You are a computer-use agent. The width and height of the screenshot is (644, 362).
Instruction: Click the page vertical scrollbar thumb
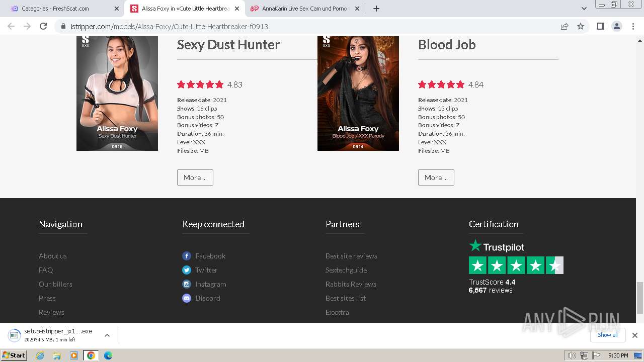(x=640, y=297)
